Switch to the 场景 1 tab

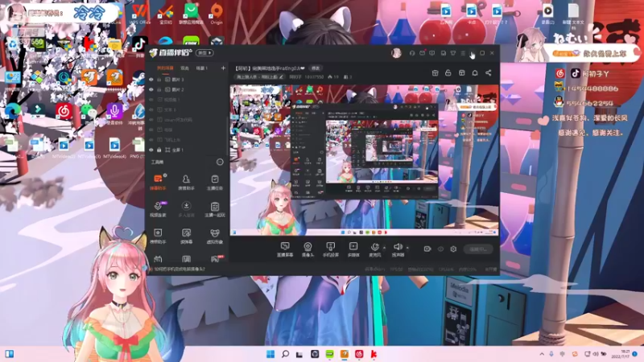point(201,68)
